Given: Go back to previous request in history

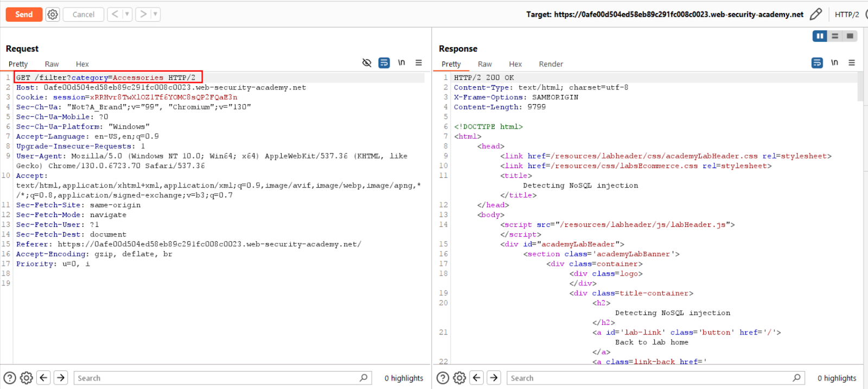Looking at the screenshot, I should [x=115, y=14].
